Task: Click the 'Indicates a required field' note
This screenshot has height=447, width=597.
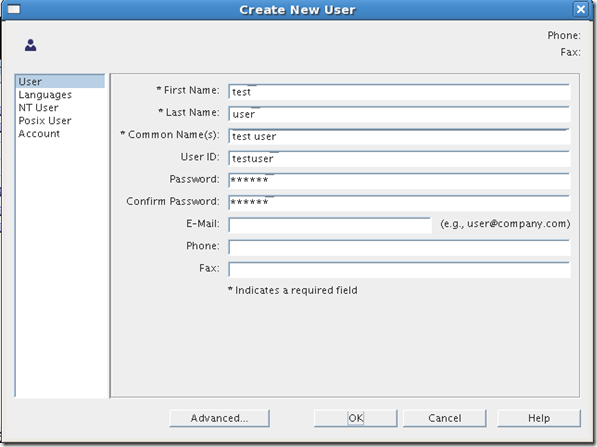Action: coord(292,290)
